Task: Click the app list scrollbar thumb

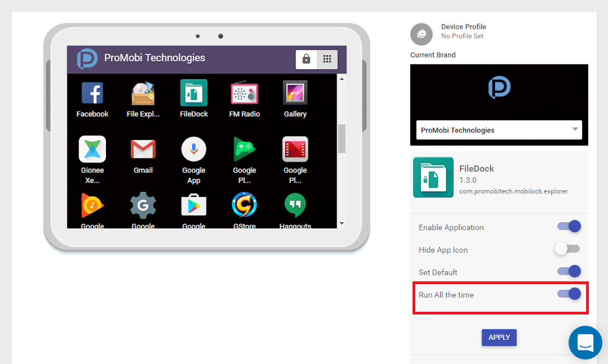Action: tap(341, 139)
